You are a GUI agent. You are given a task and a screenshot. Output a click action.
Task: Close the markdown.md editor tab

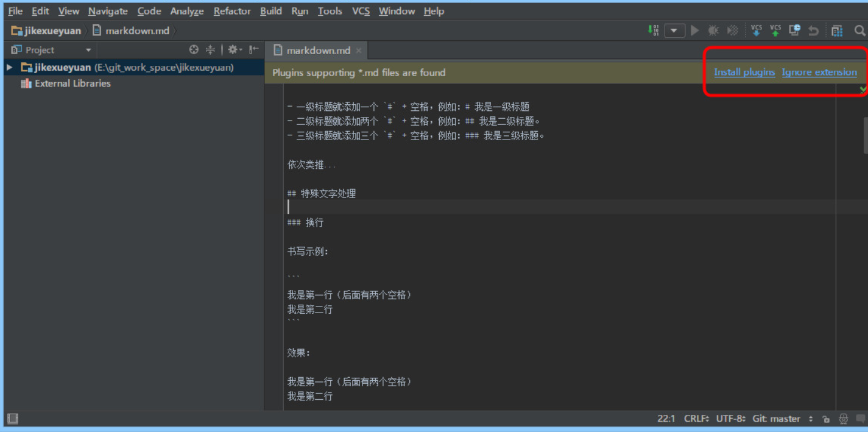(359, 51)
